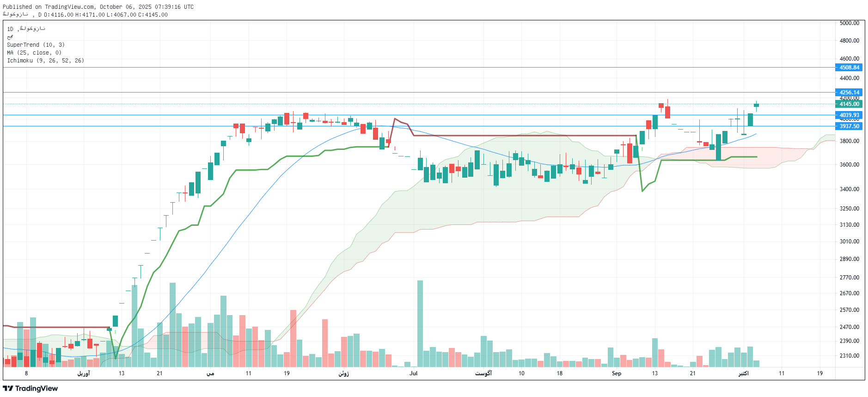
Task: Click the 2310.00 label on price axis
Action: coord(849,356)
